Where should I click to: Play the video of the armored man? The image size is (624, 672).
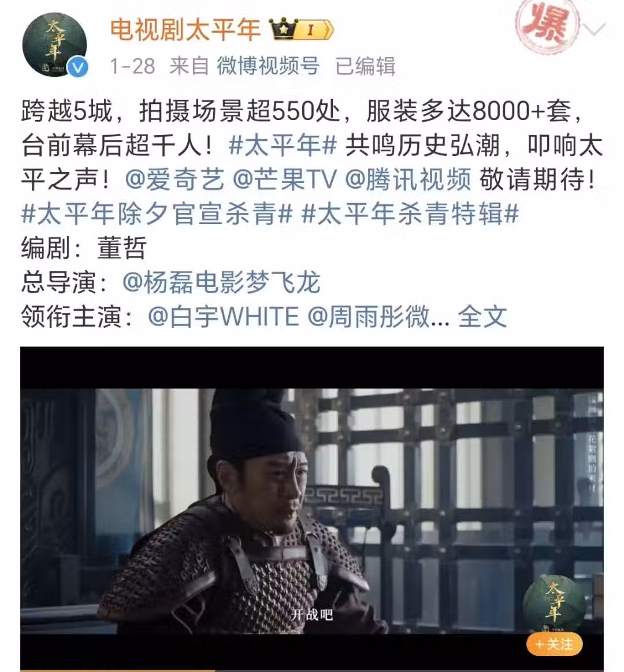312,509
